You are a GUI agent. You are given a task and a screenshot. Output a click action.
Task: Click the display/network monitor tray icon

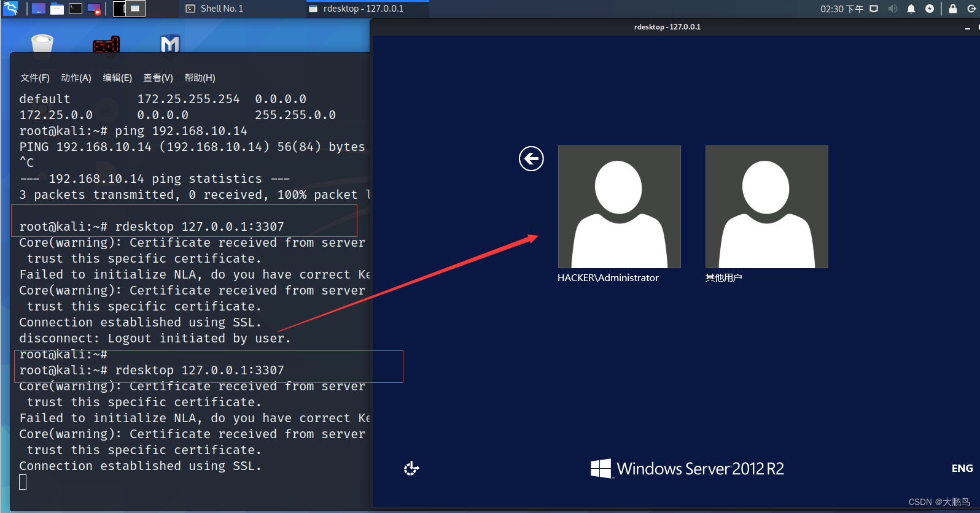point(874,9)
